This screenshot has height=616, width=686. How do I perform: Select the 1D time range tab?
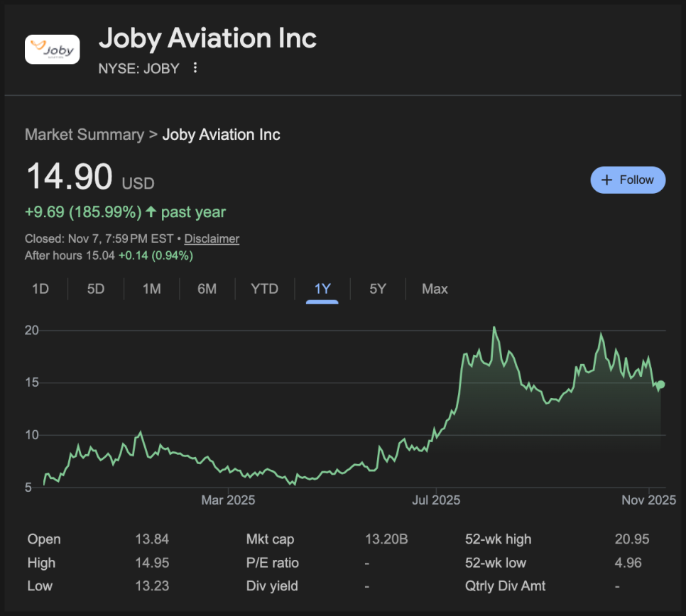coord(40,289)
